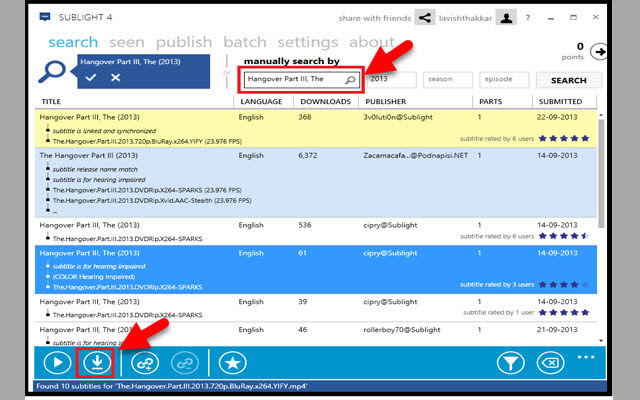Click the share with friends icon
The image size is (640, 400).
(x=424, y=18)
